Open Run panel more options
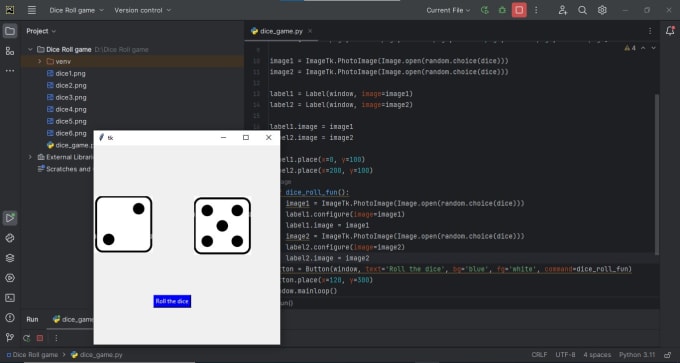This screenshot has width=680, height=363. pyautogui.click(x=56, y=338)
